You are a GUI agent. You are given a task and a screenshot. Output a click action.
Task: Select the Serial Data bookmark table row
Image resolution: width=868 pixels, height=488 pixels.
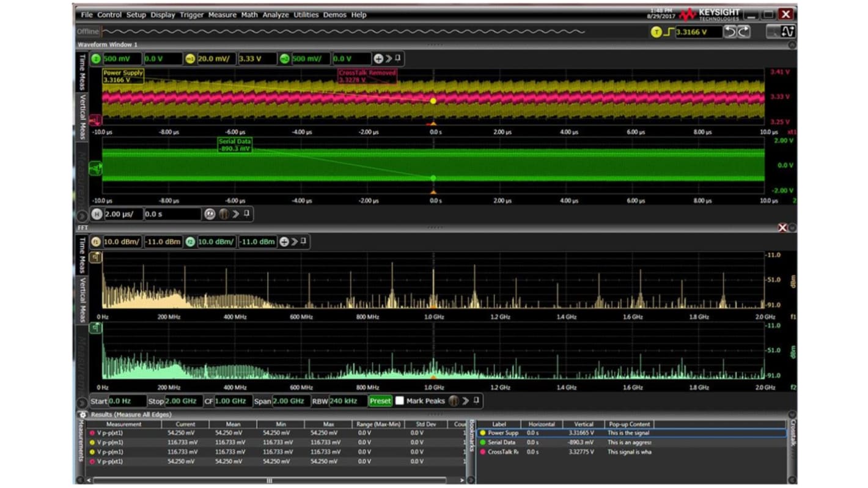coord(631,442)
